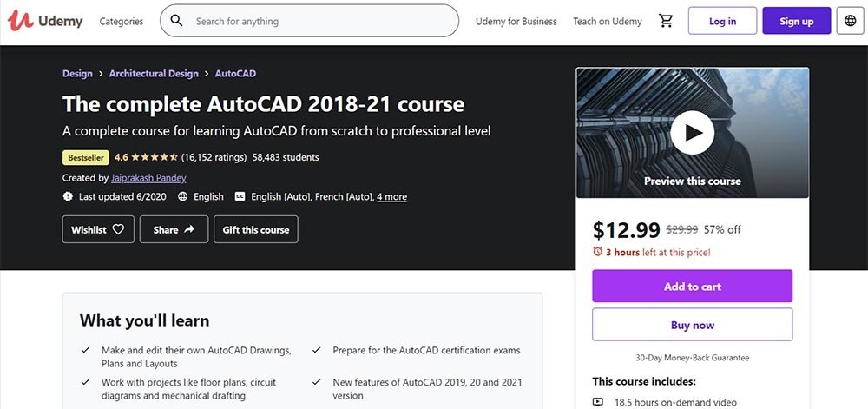Click the search magnifier icon
The height and width of the screenshot is (409, 868).
(176, 21)
